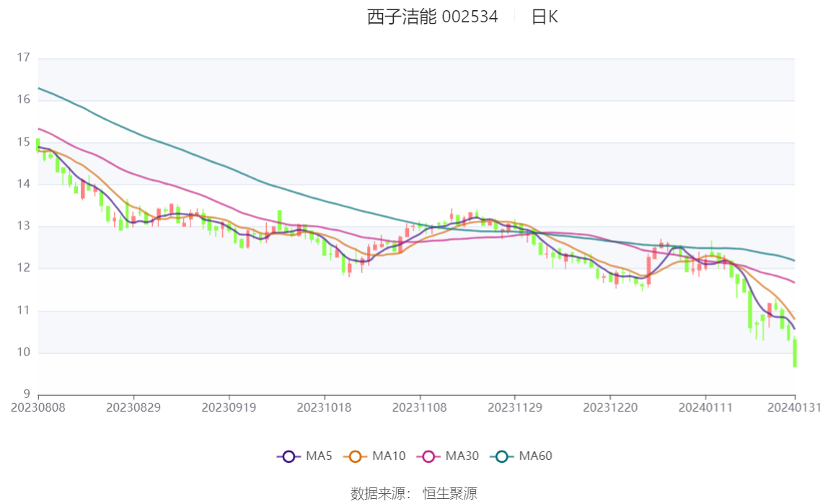The width and height of the screenshot is (828, 504).
Task: Click the 西子洁能 002534 chart title
Action: click(433, 17)
